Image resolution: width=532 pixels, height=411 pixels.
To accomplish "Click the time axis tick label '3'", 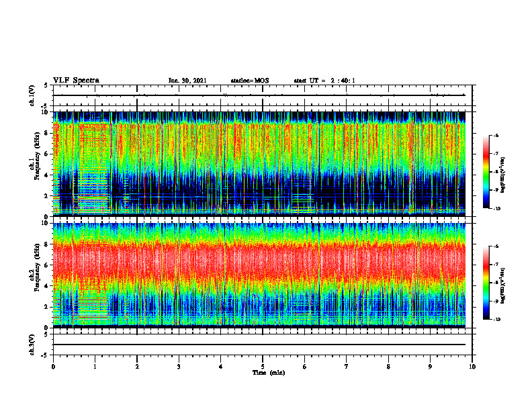I will point(179,367).
